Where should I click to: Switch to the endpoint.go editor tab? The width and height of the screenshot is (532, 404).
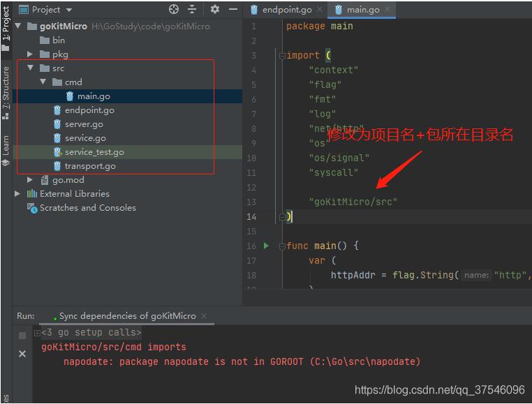point(286,10)
